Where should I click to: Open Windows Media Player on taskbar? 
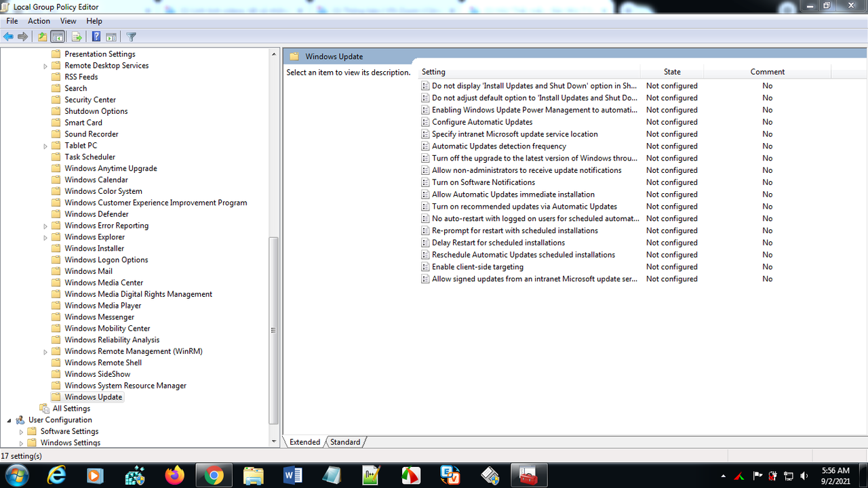[x=96, y=476]
